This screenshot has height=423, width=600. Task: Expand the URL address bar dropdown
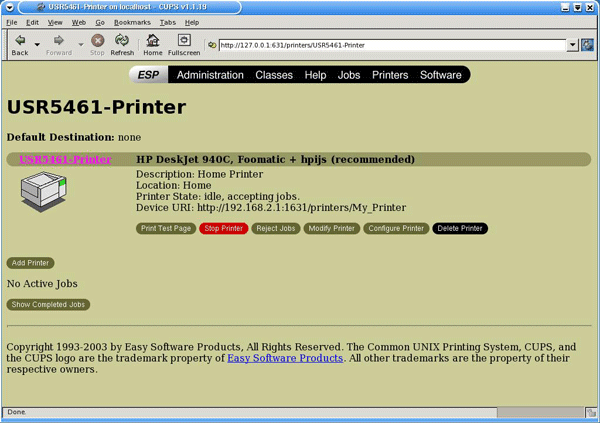click(x=572, y=45)
